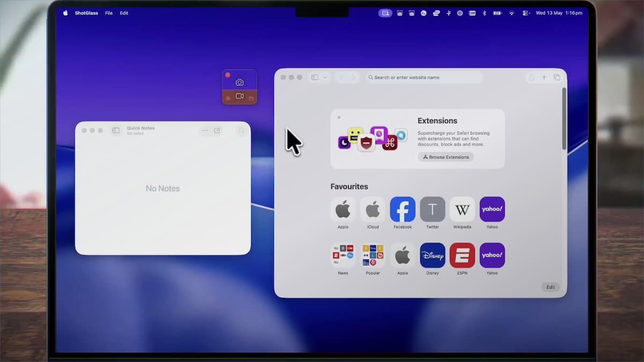644x362 pixels.
Task: Open Control Centre from menu bar
Action: point(526,13)
